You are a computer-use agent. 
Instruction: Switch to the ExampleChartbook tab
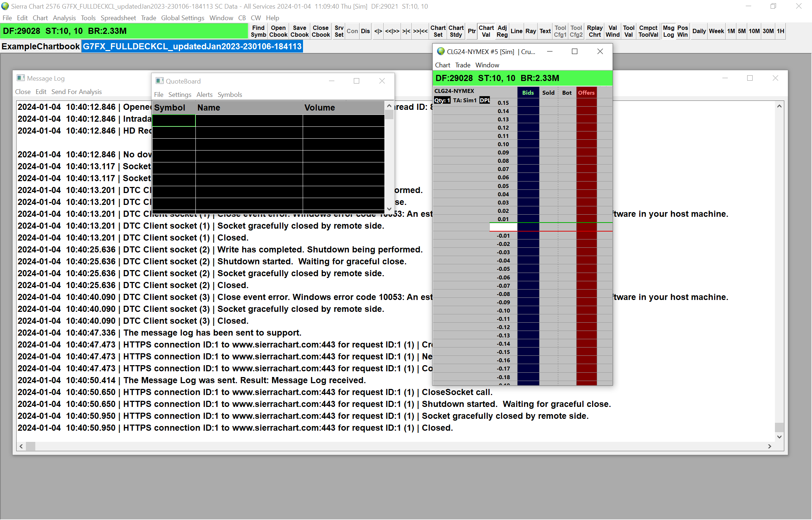[40, 46]
